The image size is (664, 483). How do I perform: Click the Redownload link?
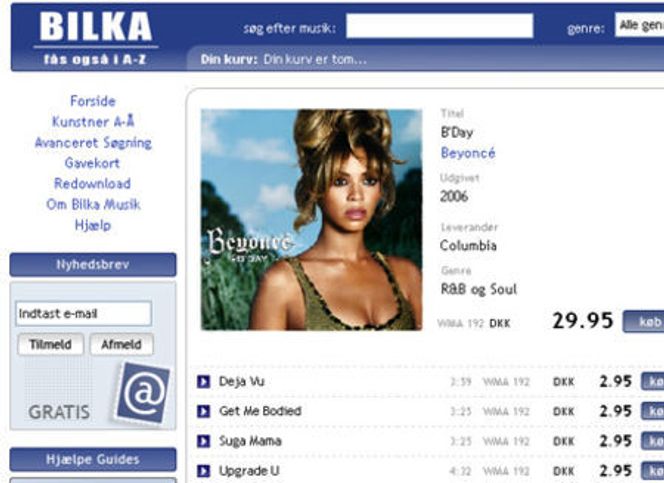click(92, 184)
